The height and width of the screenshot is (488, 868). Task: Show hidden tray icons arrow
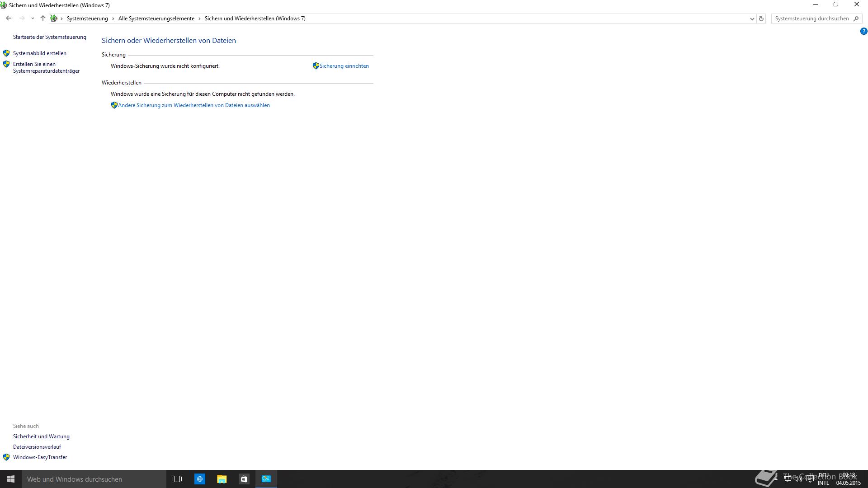coord(776,478)
